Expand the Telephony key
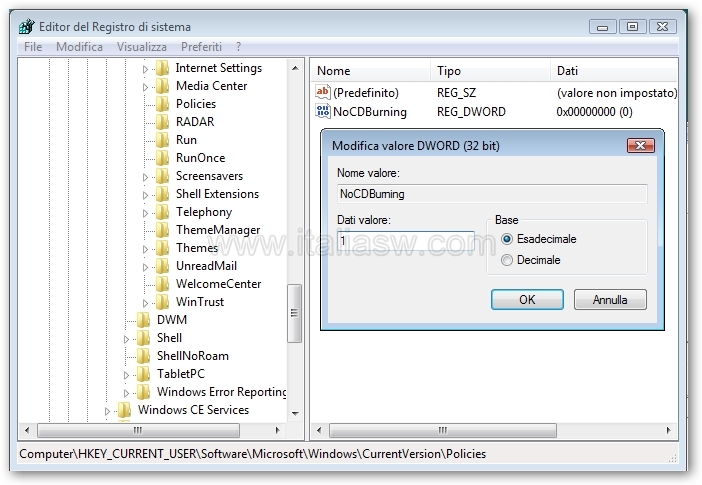 tap(145, 213)
